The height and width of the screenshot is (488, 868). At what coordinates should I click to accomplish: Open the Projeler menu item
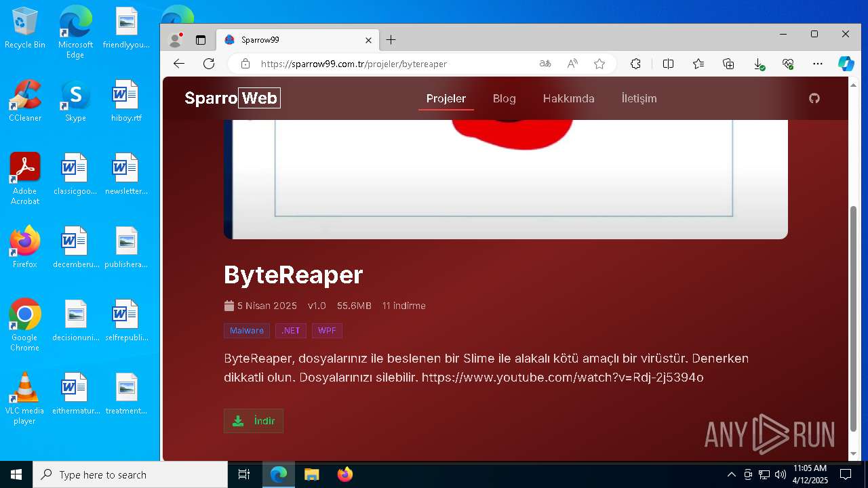coord(446,98)
